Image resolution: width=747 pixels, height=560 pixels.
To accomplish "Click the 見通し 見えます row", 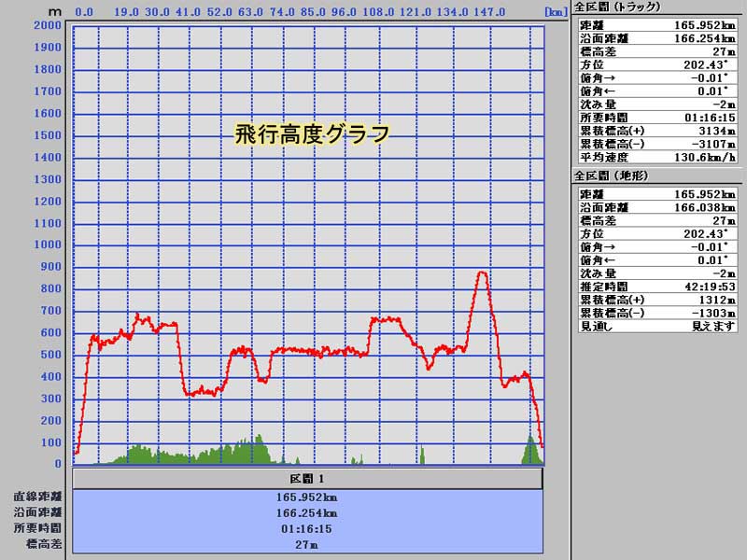I will coord(656,326).
